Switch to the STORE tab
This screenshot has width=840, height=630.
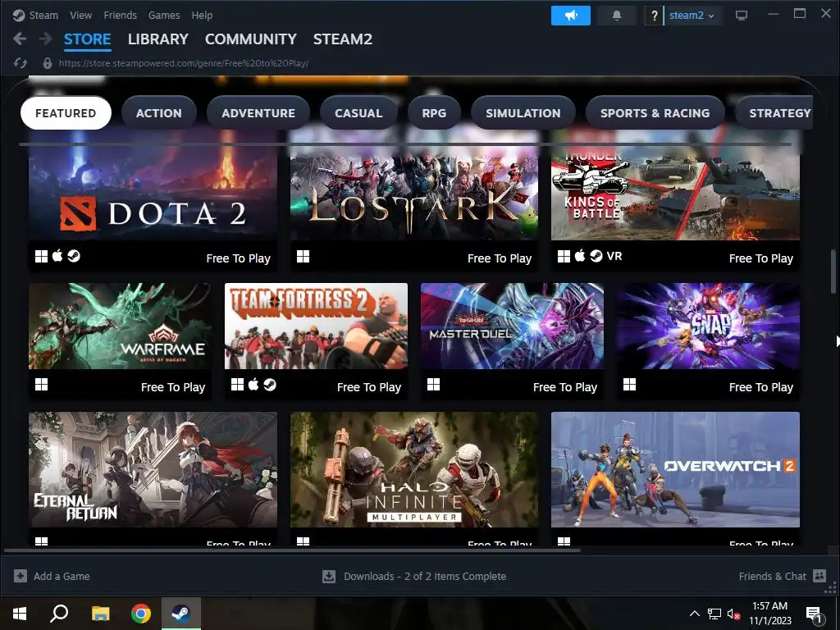(x=87, y=39)
